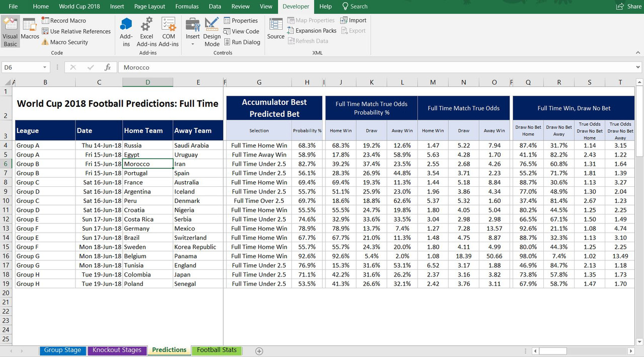
Task: Open the Macros dialog
Action: 30,29
